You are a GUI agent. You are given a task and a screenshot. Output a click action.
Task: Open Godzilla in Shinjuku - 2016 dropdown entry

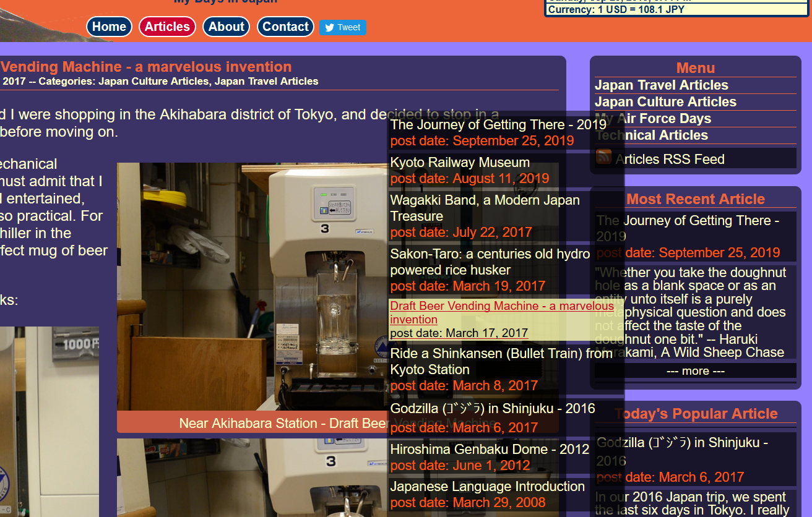pyautogui.click(x=493, y=409)
